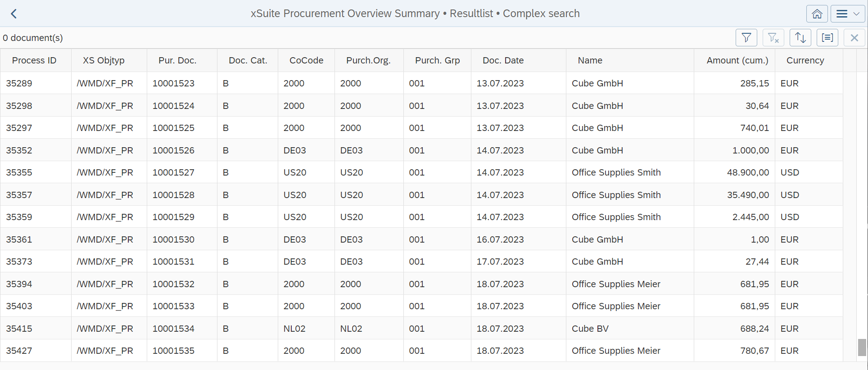Click NL02 purchasing org cell
The image size is (868, 370).
pos(369,329)
